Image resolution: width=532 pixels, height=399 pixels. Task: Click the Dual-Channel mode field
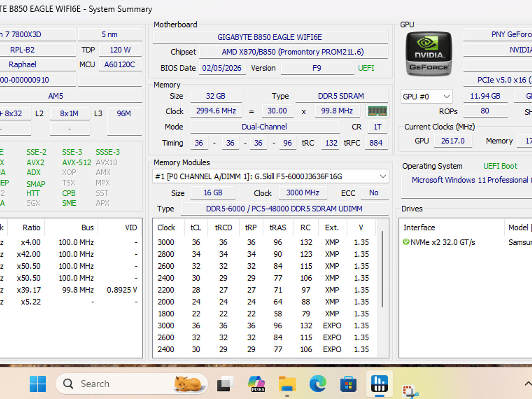pos(265,127)
